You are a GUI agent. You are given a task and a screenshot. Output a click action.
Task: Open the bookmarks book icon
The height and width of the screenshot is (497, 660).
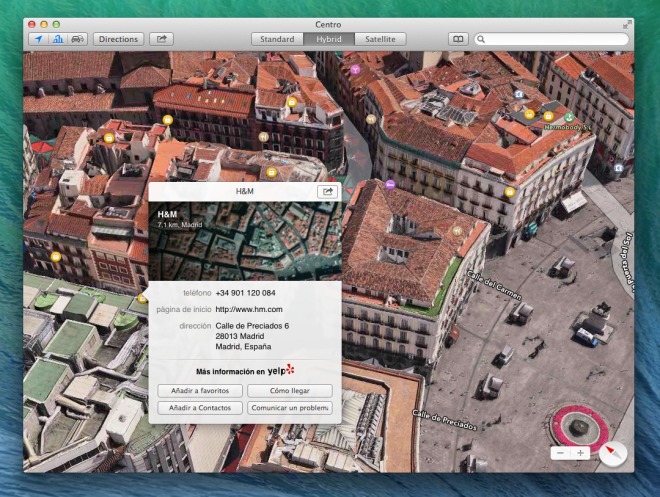[x=458, y=39]
